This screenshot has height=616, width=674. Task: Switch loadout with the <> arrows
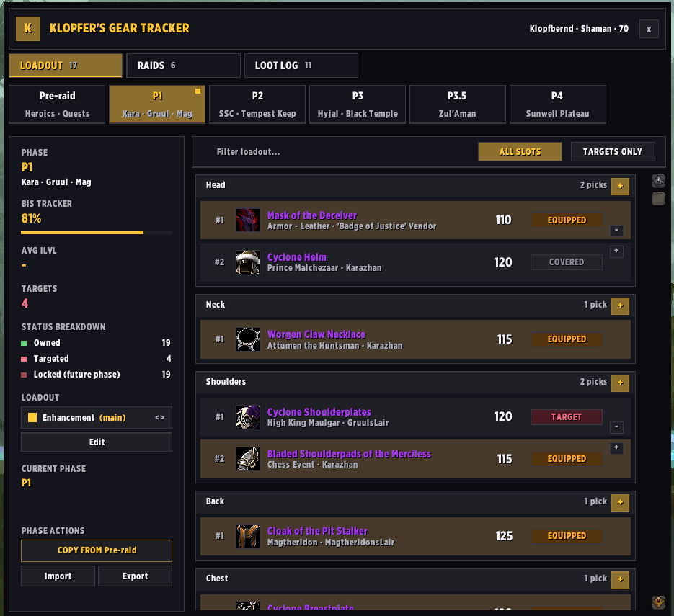[159, 418]
